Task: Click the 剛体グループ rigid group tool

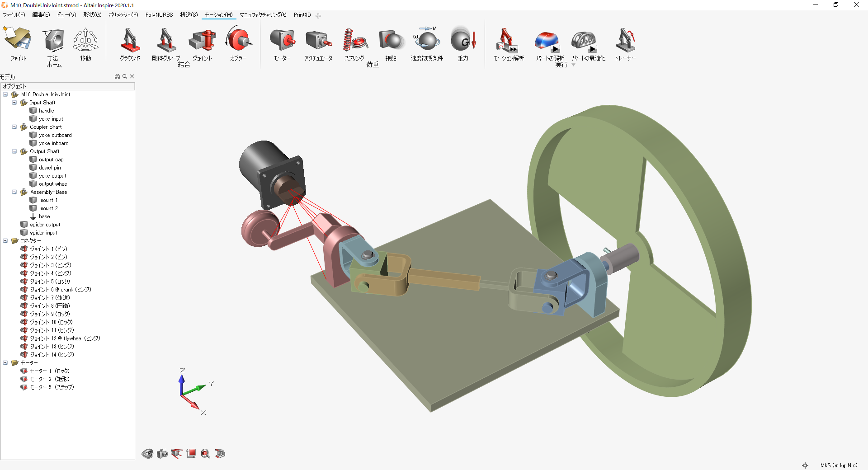Action: click(166, 40)
